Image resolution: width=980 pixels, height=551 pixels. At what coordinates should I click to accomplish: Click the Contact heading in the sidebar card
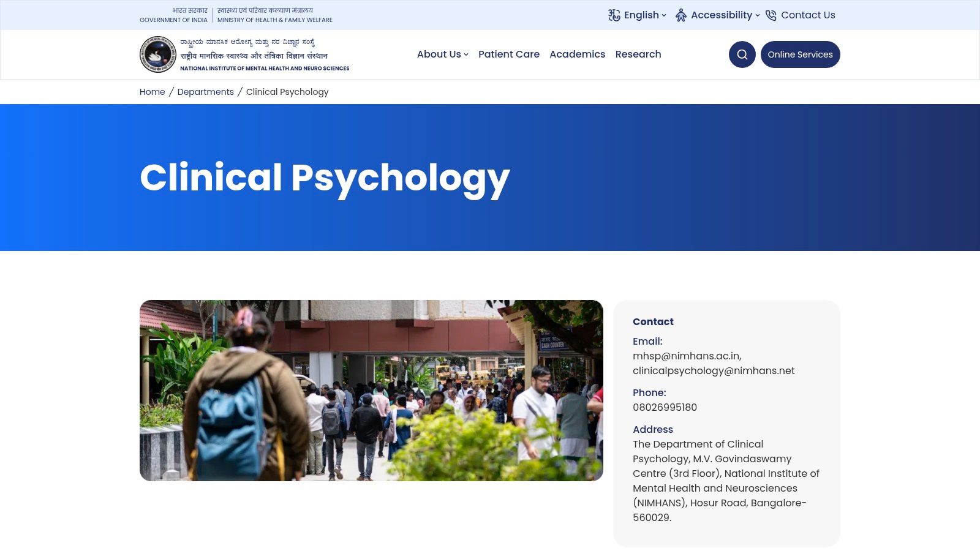653,322
